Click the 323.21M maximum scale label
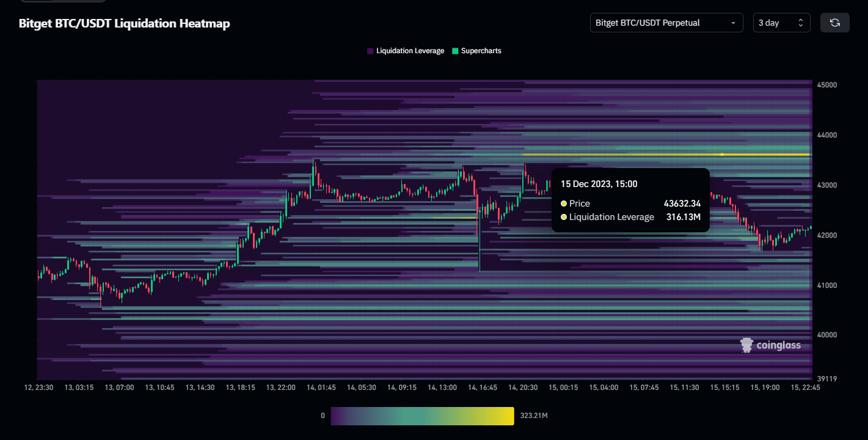Viewport: 868px width, 440px height. 534,416
